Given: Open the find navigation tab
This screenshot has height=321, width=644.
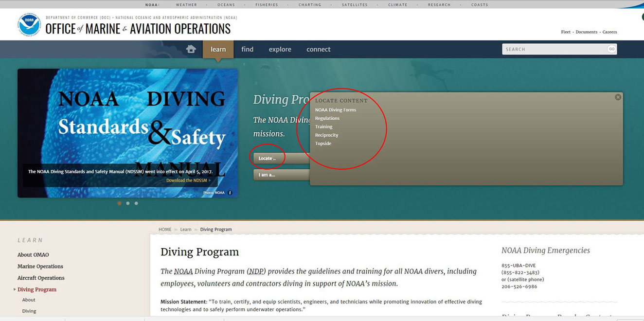Looking at the screenshot, I should pos(247,49).
